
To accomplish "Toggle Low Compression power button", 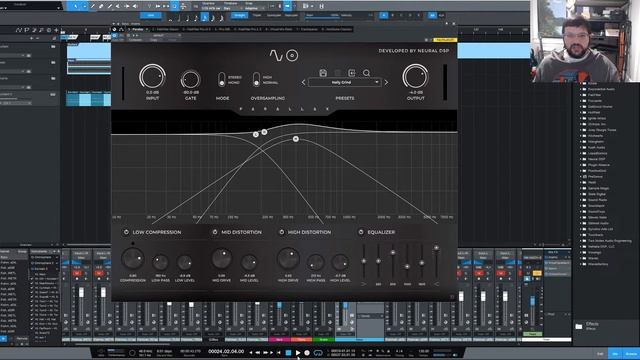I will coord(126,232).
